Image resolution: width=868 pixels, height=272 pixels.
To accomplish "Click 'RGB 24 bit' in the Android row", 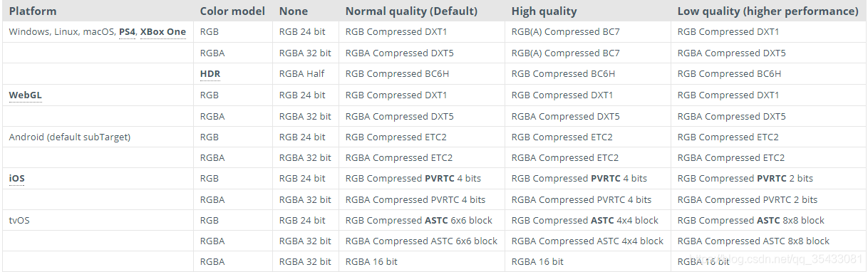I will (302, 137).
